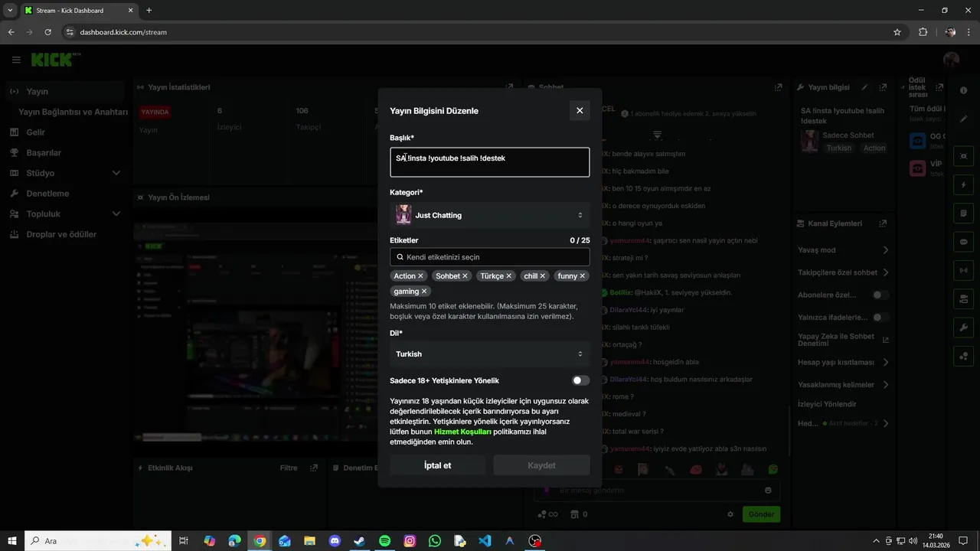This screenshot has height=551, width=980.
Task: Click the İptal et button
Action: (437, 465)
